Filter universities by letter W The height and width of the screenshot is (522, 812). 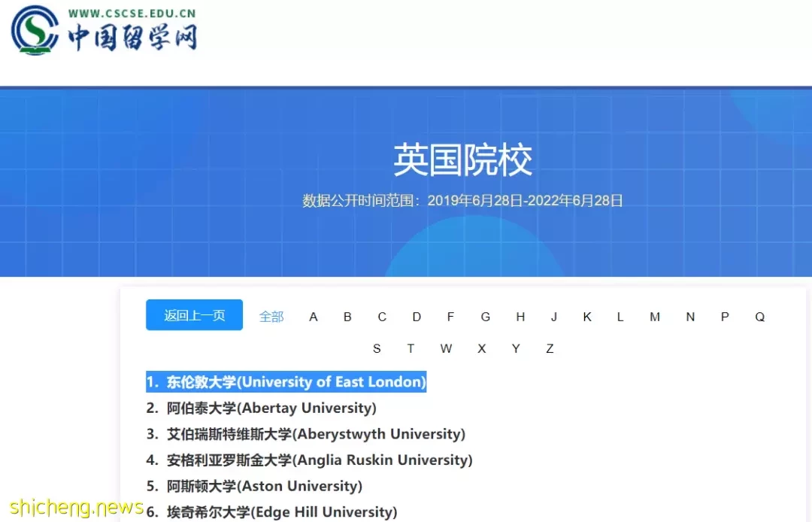click(x=446, y=349)
